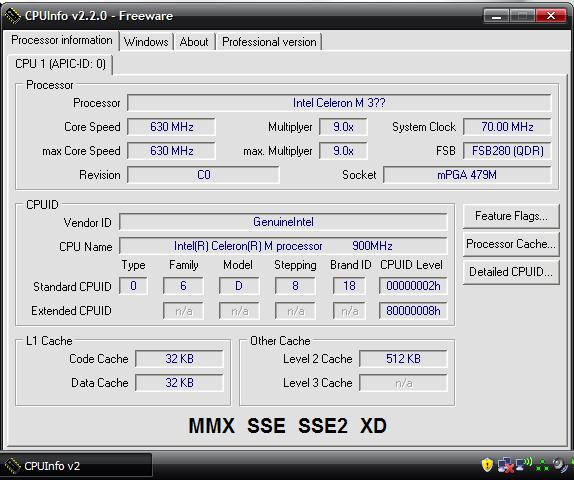
Task: Click the Code Cache 32 KB field
Action: click(x=179, y=359)
